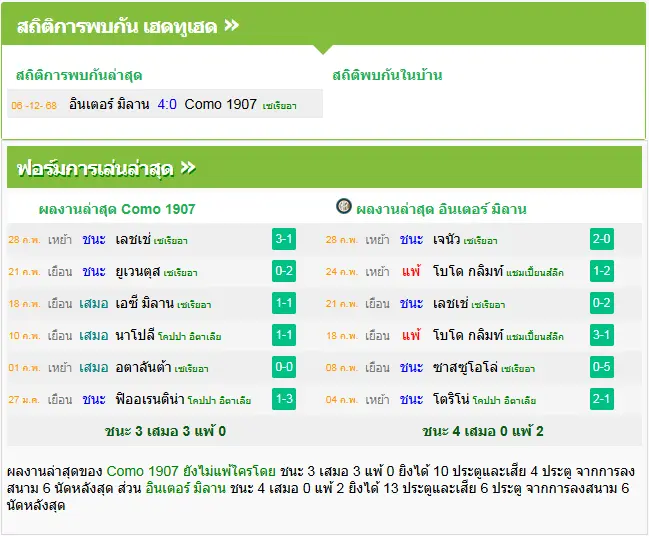Click the down-pointing triangle under the head-to-head header
The width and height of the screenshot is (649, 536).
323,50
